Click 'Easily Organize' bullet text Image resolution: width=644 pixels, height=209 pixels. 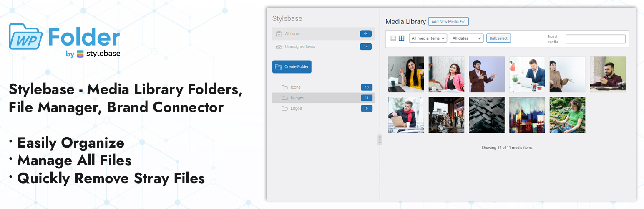coord(70,143)
